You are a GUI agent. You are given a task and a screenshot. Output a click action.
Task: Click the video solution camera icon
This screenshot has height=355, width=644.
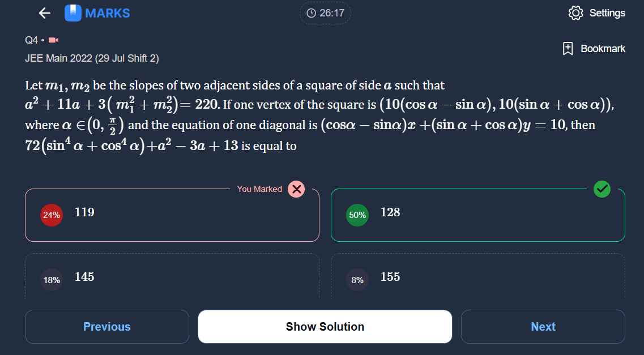53,40
